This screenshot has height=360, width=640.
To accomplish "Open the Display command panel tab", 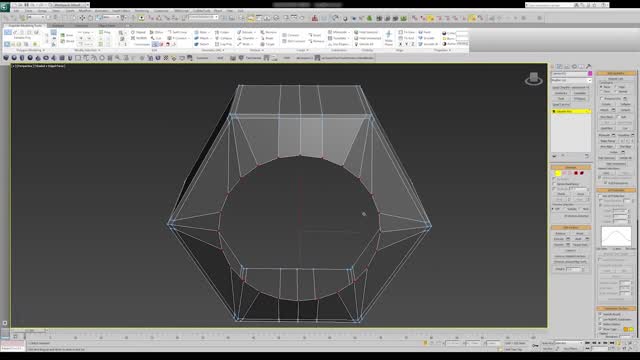I will 581,67.
